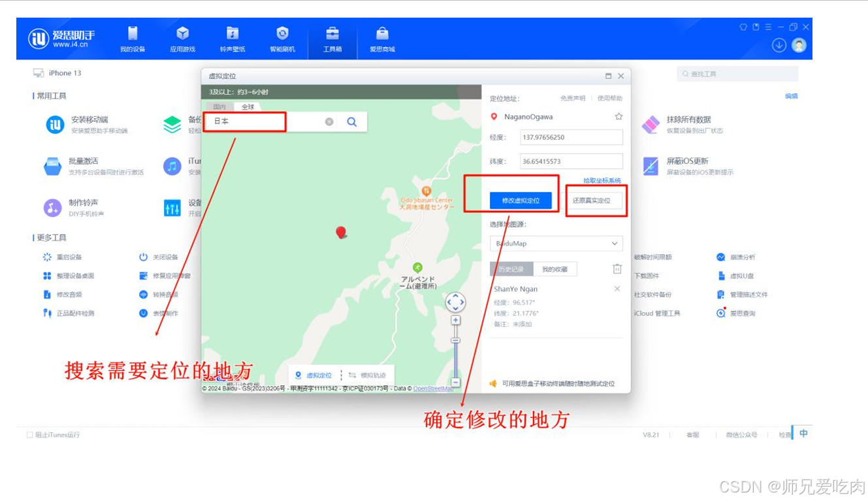Screen dimensions: 868x501
Task: Click the red location pin on map
Action: 341,232
